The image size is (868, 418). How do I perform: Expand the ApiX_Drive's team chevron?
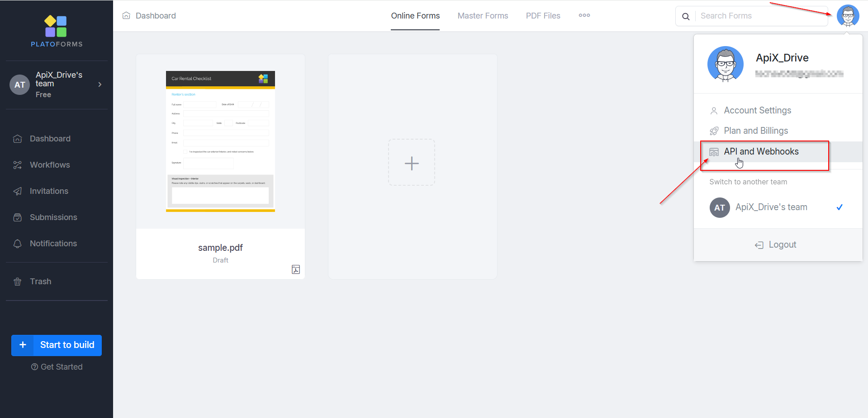click(x=100, y=85)
